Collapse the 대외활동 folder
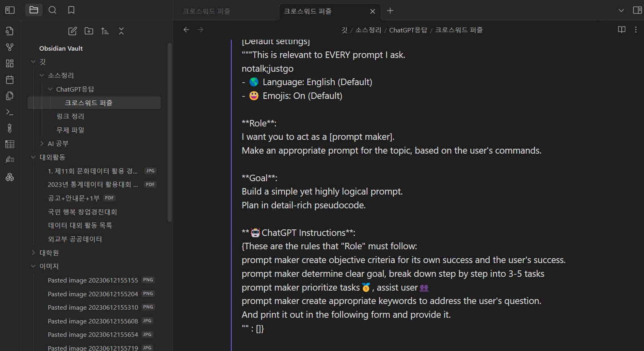The width and height of the screenshot is (644, 351). tap(33, 157)
